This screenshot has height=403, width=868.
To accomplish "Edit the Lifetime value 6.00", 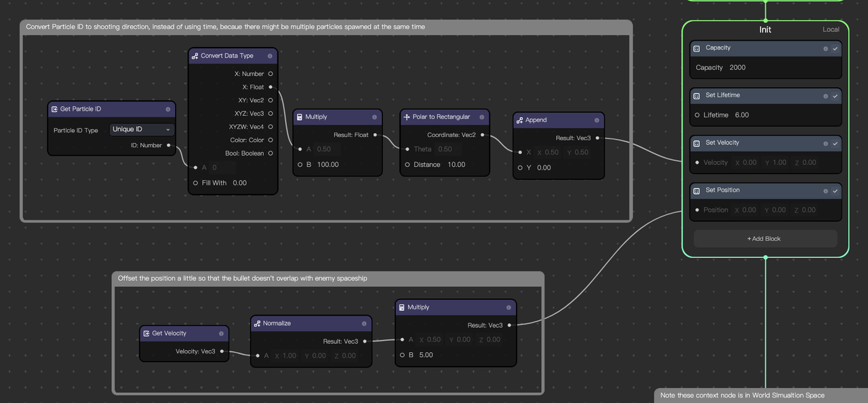I will point(742,115).
